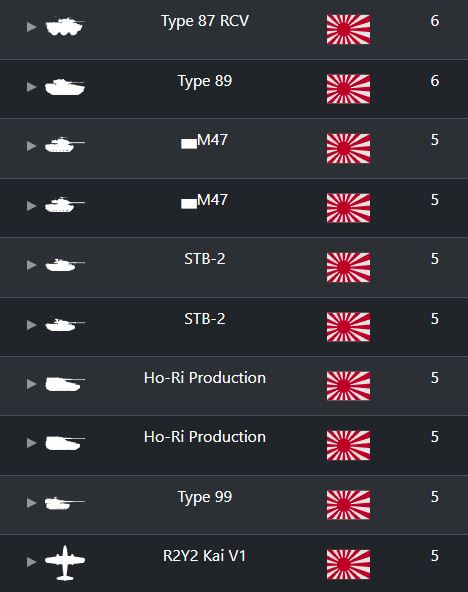Open the Type 89 name link

pos(205,81)
